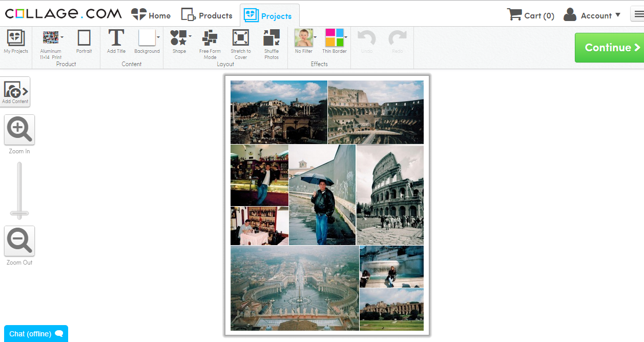The width and height of the screenshot is (644, 342).
Task: Expand the Shape dropdown arrow
Action: coord(190,37)
